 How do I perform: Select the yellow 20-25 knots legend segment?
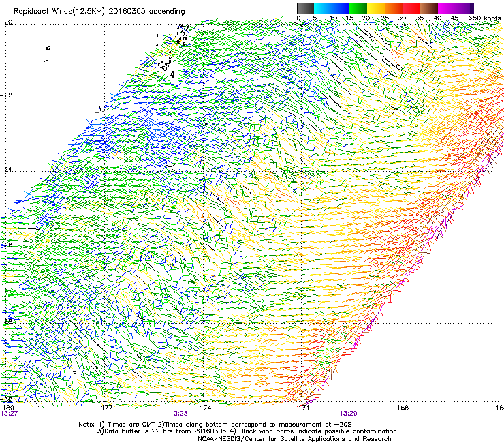tap(376, 8)
